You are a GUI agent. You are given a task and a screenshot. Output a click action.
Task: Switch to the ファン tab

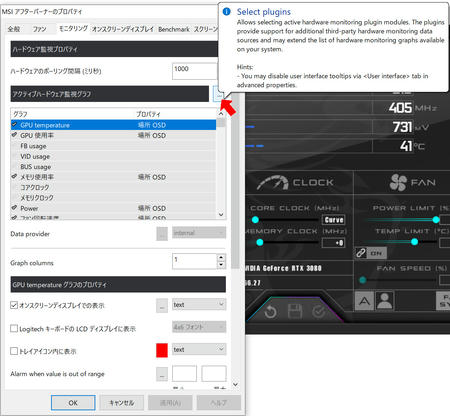[x=39, y=29]
